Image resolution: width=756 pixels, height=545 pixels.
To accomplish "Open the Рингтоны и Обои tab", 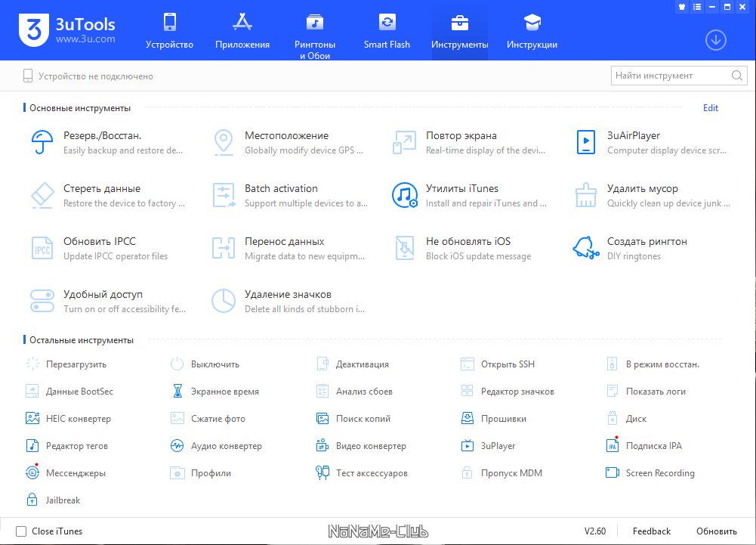I will pos(315,37).
